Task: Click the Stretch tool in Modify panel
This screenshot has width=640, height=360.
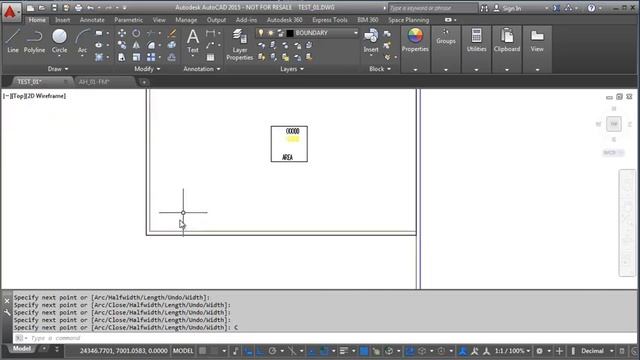Action: click(122, 57)
